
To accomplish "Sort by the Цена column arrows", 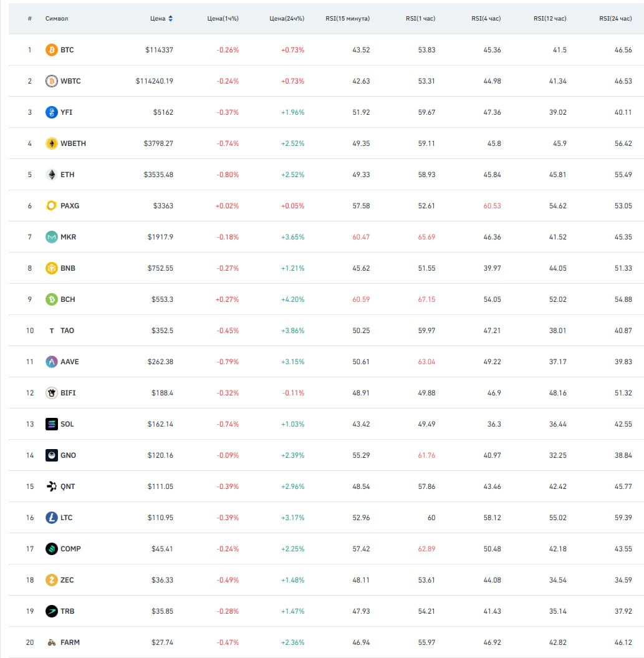I will pyautogui.click(x=170, y=19).
